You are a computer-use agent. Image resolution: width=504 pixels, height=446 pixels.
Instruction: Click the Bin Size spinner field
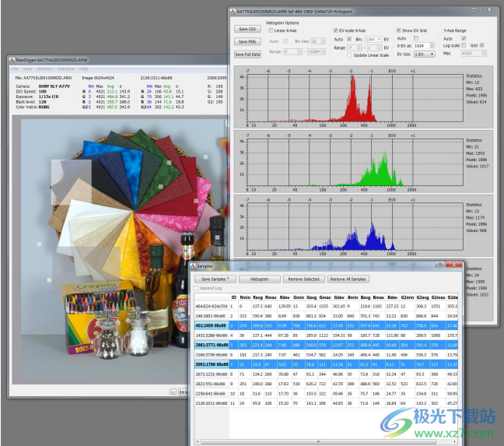pos(318,41)
